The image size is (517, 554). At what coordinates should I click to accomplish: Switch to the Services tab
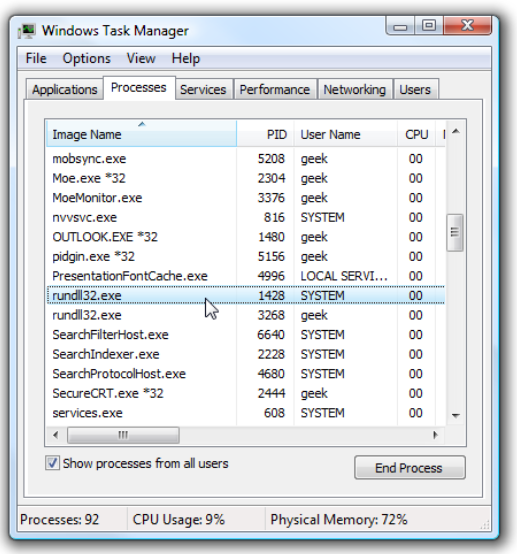coord(203,89)
